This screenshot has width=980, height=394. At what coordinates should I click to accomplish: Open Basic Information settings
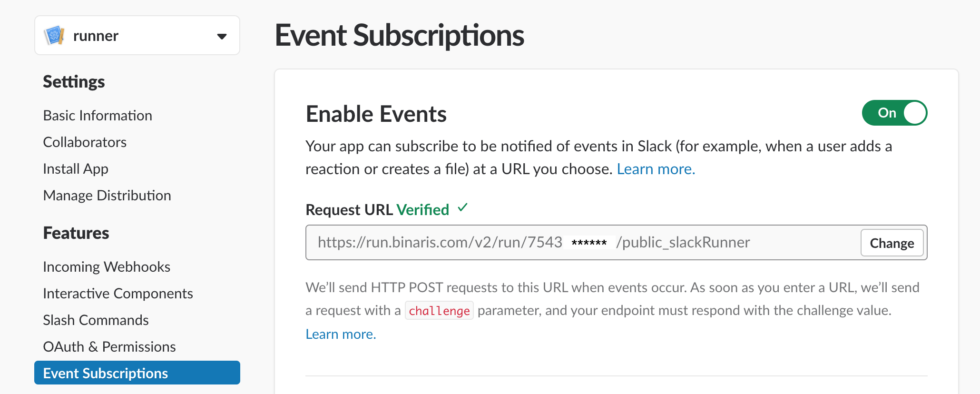[x=98, y=116]
